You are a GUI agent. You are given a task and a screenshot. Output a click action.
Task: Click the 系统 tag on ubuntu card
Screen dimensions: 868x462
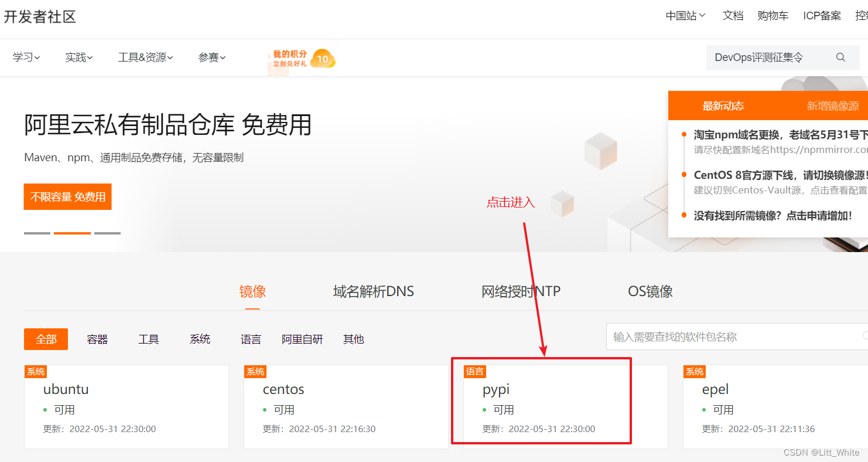pyautogui.click(x=36, y=372)
